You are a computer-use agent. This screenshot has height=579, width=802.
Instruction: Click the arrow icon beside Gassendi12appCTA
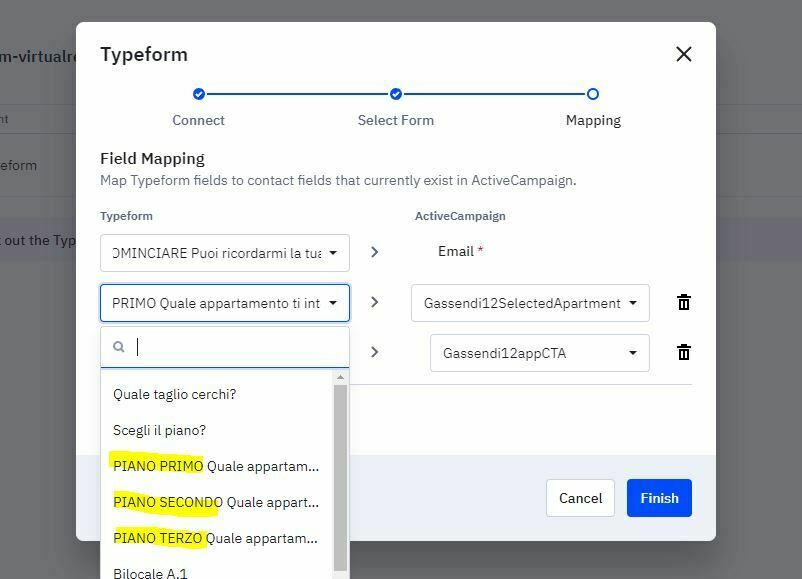(374, 352)
